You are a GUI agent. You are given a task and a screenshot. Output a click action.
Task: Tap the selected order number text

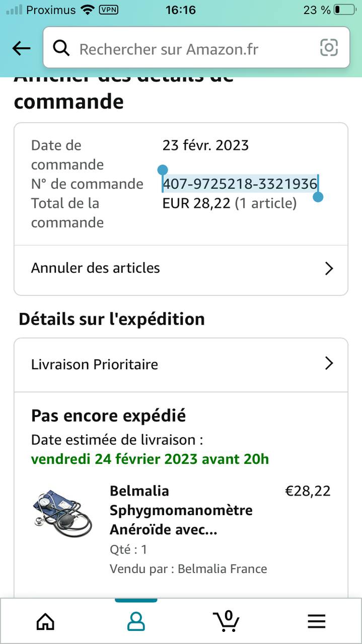pyautogui.click(x=240, y=184)
